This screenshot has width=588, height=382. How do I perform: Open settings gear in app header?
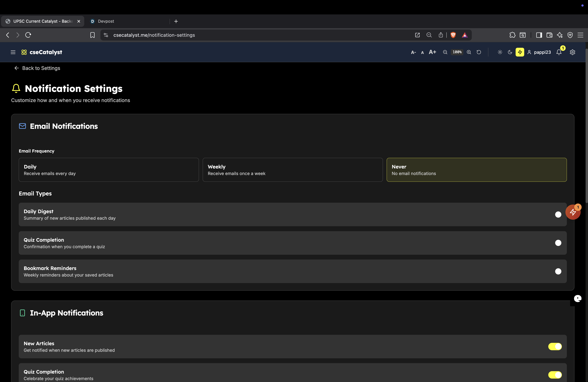572,52
